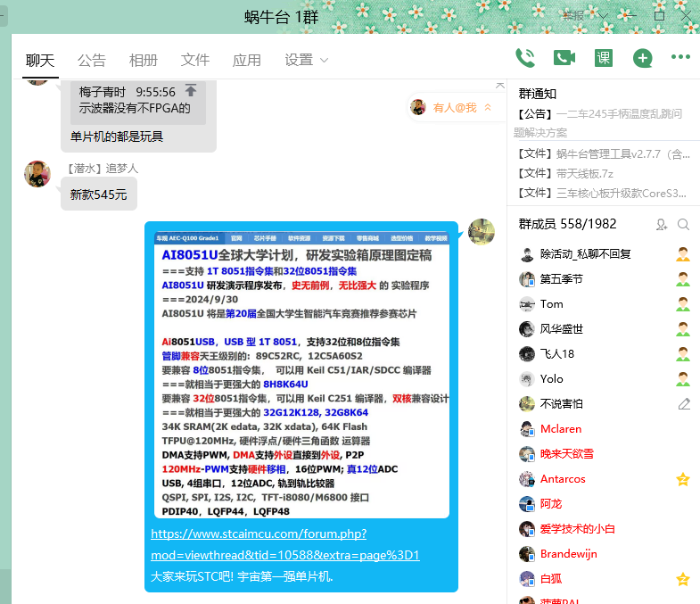Click avatar of member 阿龙
Image resolution: width=700 pixels, height=604 pixels.
(x=527, y=504)
